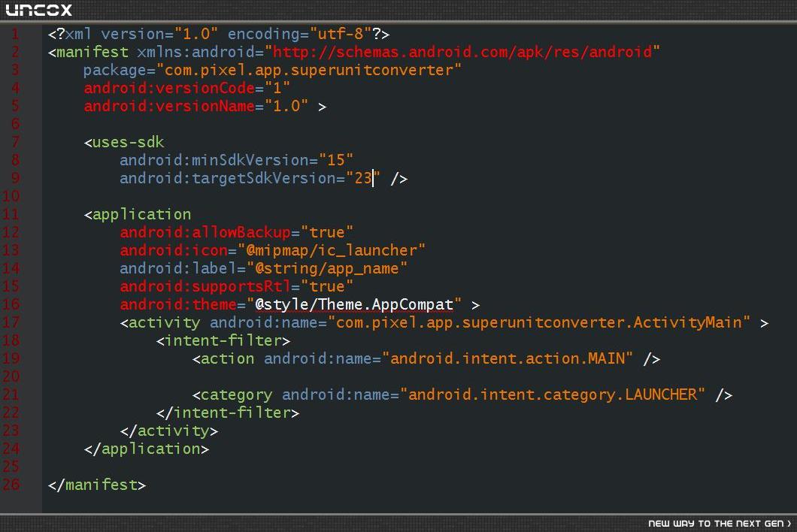Click the android:targetSdkVersion attribute name
Viewport: 797px width, 532px height.
pos(228,178)
